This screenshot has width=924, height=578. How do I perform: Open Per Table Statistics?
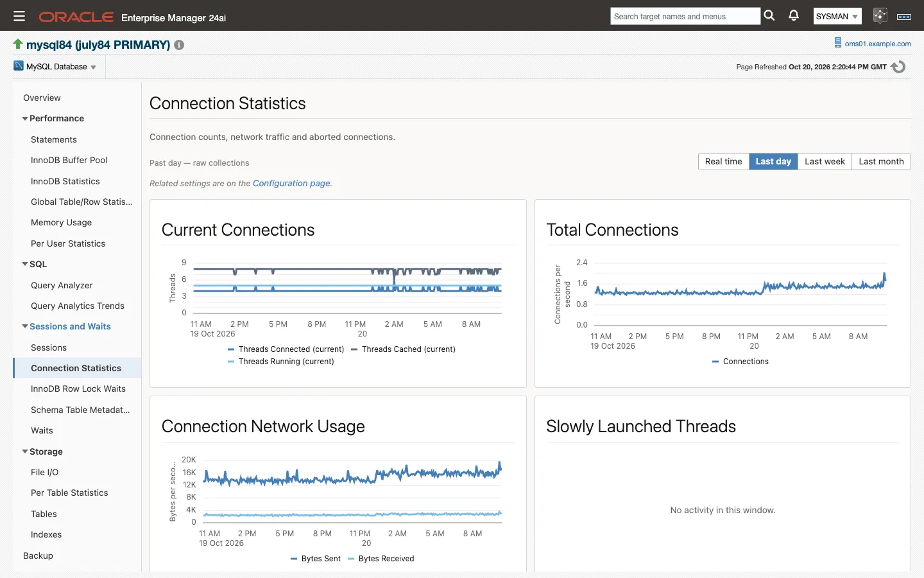coord(69,493)
